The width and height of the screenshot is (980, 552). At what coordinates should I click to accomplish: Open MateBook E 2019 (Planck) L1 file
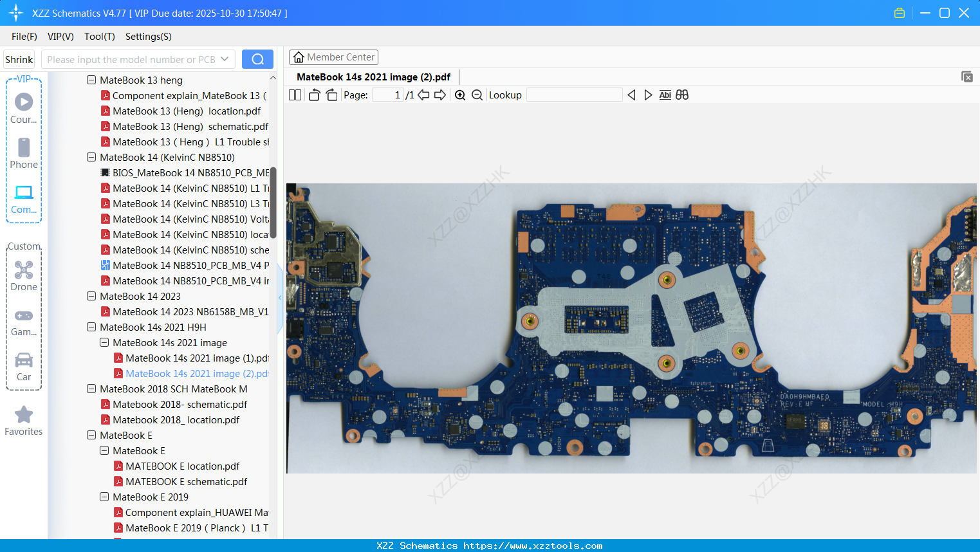click(191, 528)
